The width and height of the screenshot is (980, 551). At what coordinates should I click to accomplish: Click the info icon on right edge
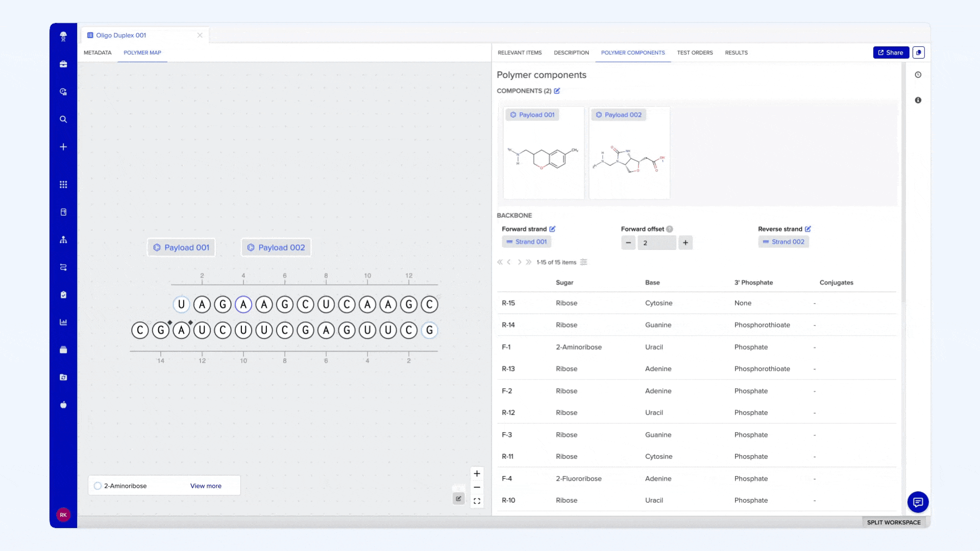point(918,101)
